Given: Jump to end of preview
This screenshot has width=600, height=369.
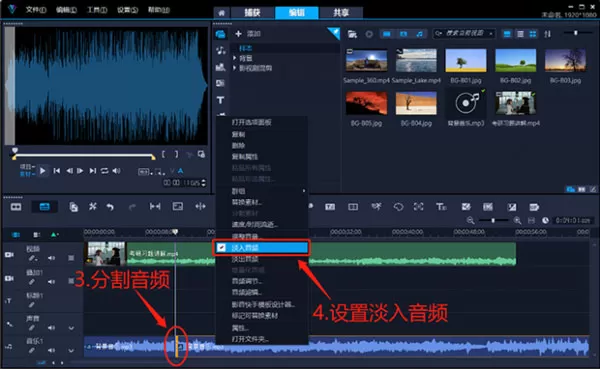Looking at the screenshot, I should tap(93, 171).
